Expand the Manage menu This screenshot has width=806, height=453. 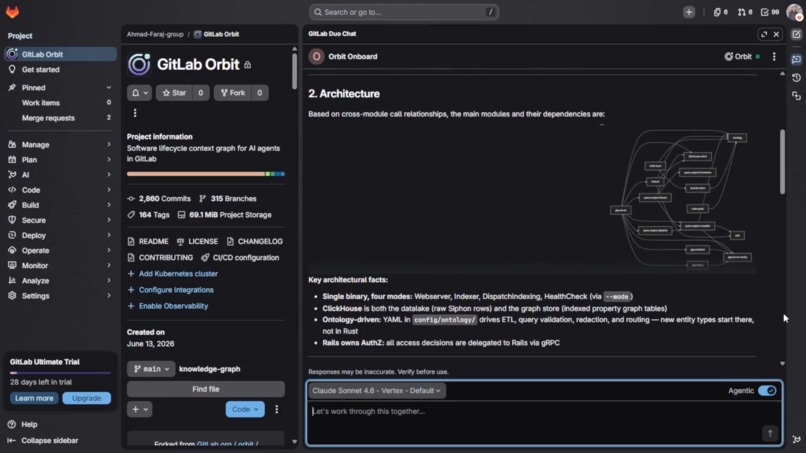pos(61,145)
